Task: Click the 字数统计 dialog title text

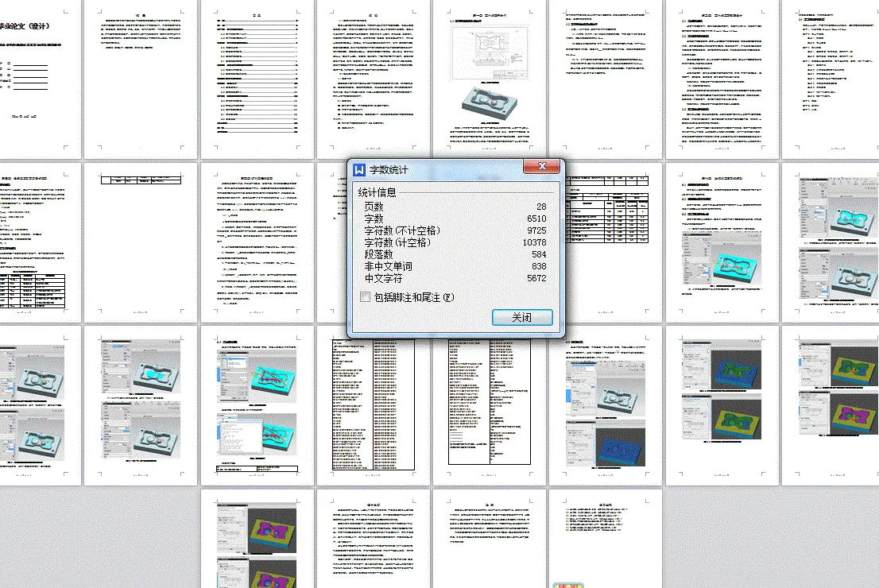Action: click(x=389, y=170)
